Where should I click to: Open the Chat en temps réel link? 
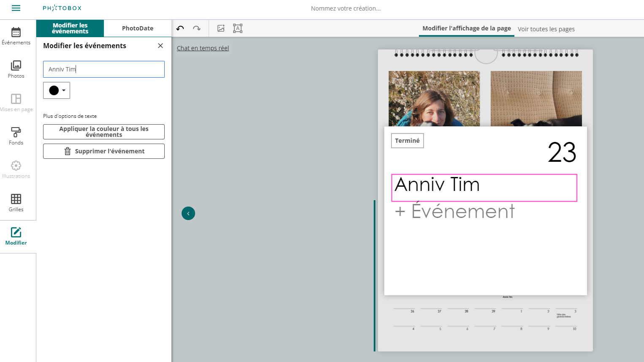(203, 48)
